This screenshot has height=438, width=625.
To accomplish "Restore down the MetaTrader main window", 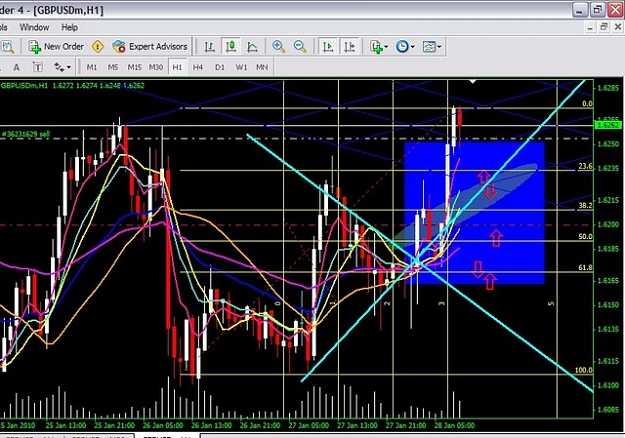I will point(597,10).
